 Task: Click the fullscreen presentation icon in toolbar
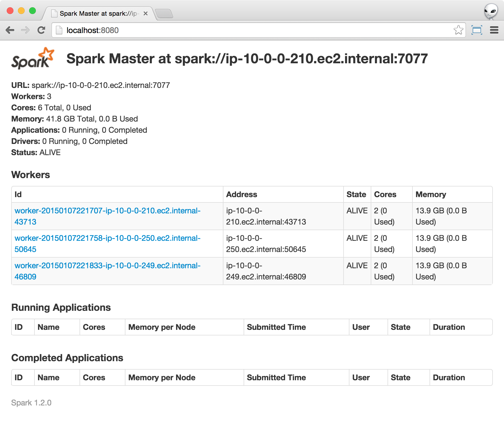(x=477, y=30)
